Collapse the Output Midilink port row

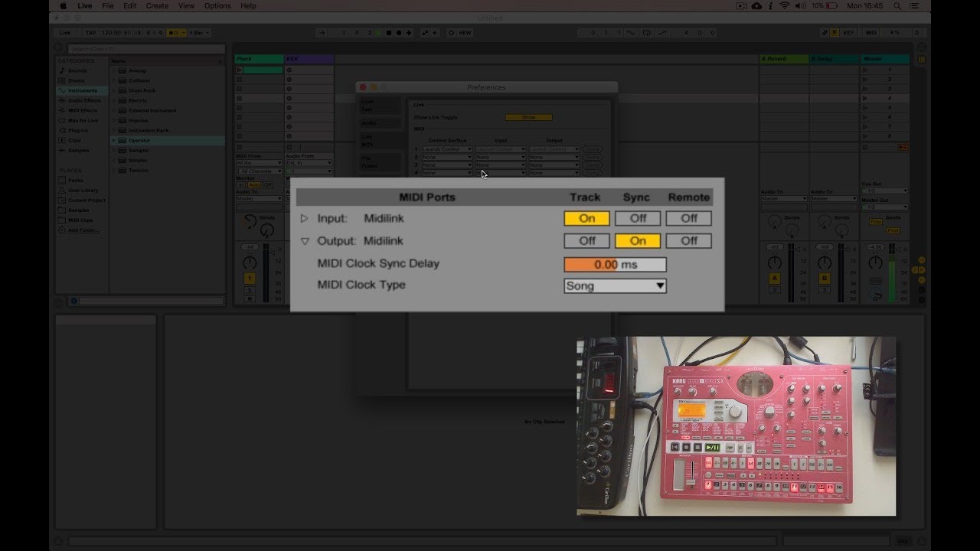click(x=304, y=240)
